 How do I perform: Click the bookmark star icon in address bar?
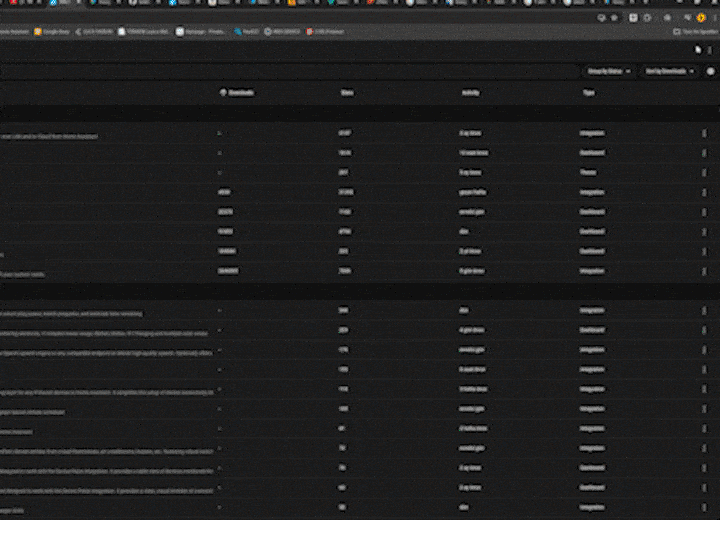pyautogui.click(x=613, y=17)
